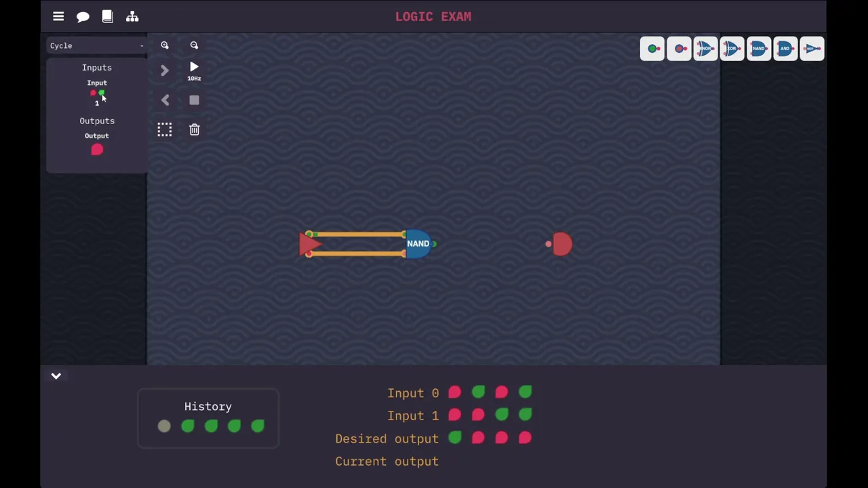Click the NAND gate's green output pin
868x488 pixels.
tap(434, 244)
